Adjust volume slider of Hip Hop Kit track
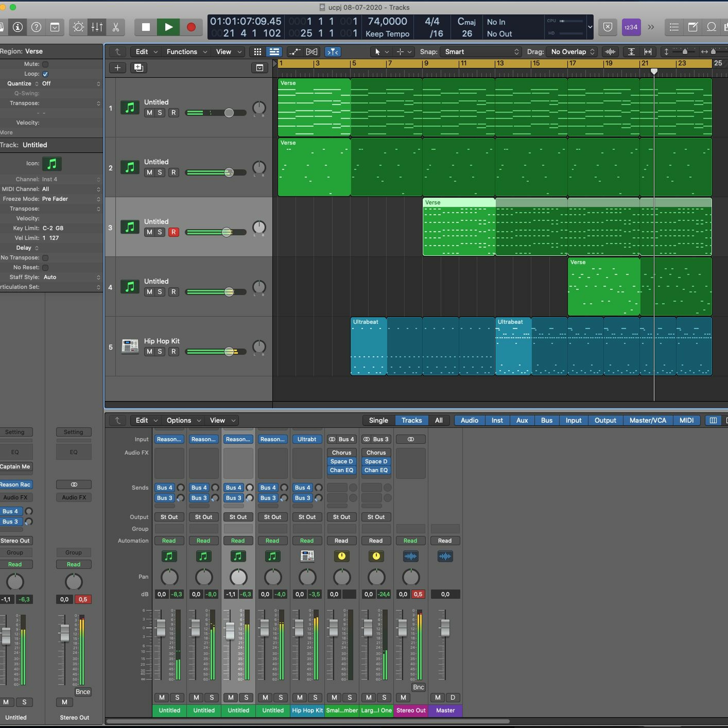The height and width of the screenshot is (728, 728). pyautogui.click(x=229, y=352)
